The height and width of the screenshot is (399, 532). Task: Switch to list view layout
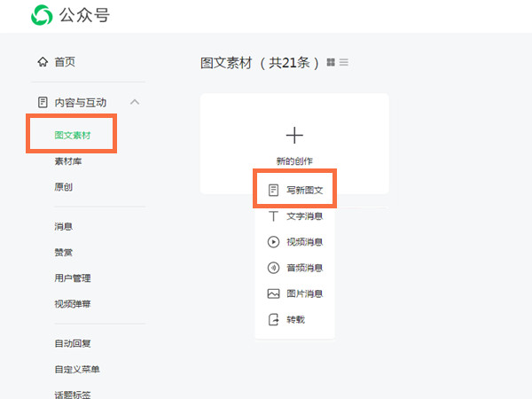(344, 62)
